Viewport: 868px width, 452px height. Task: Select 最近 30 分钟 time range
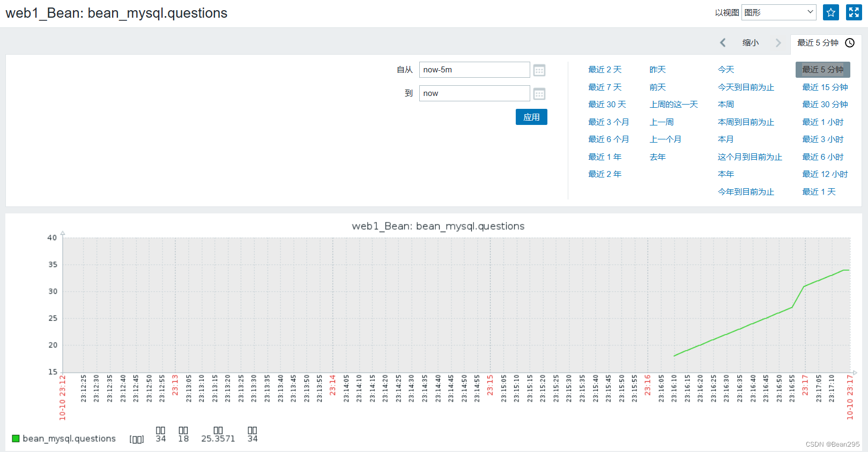click(x=825, y=105)
